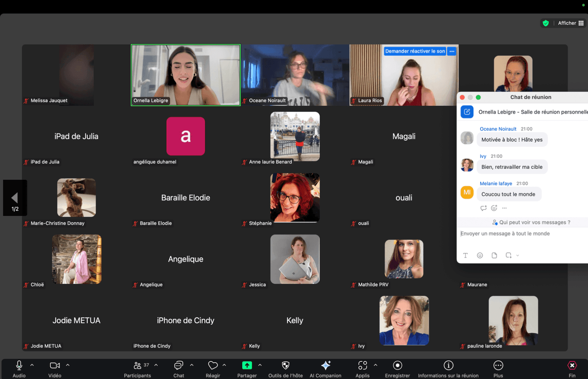Open Informations sur la réunion icon
Viewport: 588px width, 379px height.
tap(448, 366)
